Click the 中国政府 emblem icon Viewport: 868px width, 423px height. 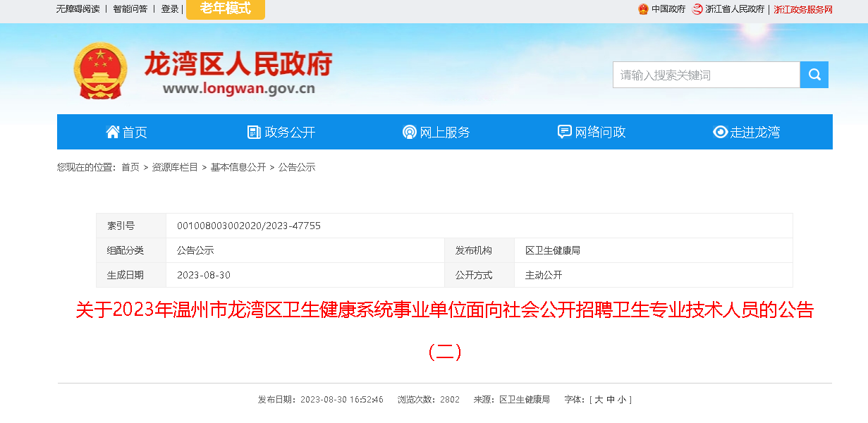point(643,9)
